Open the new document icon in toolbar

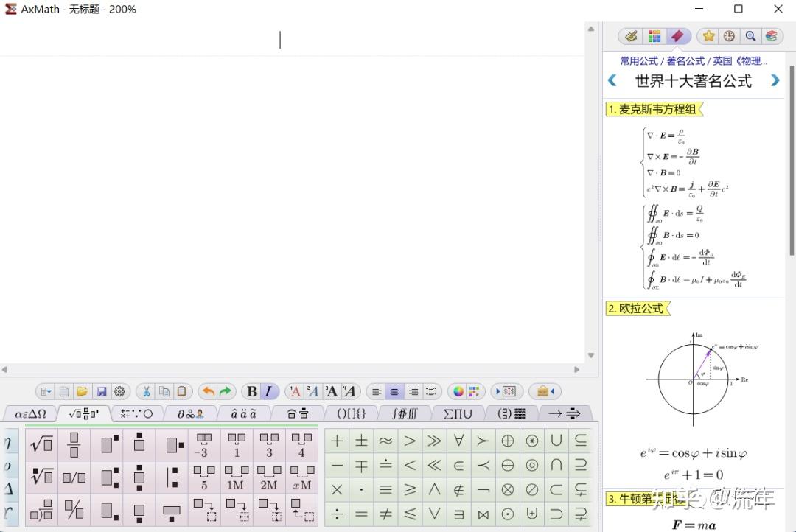[x=64, y=391]
